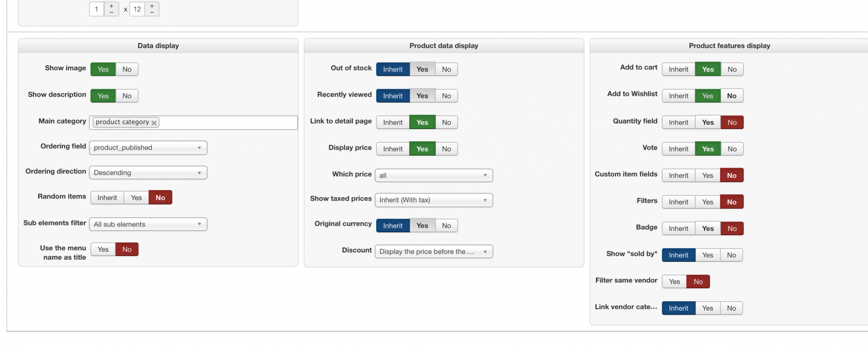The height and width of the screenshot is (345, 868).
Task: Click the minus stepper beside the value 1
Action: coord(112,12)
